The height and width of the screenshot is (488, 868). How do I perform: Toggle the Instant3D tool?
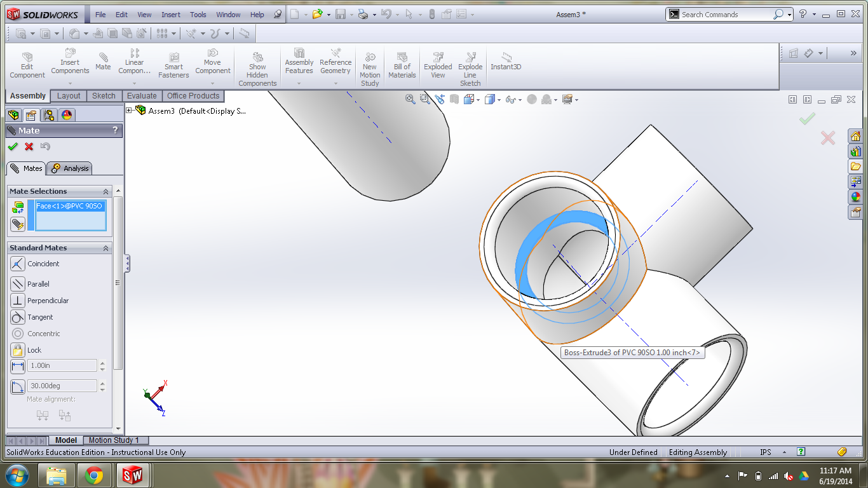506,62
